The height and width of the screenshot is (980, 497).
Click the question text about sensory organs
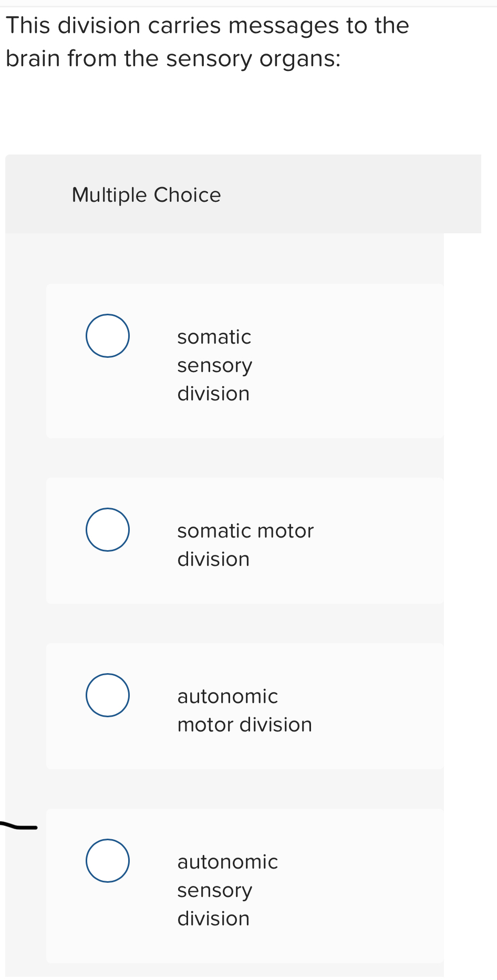[207, 41]
